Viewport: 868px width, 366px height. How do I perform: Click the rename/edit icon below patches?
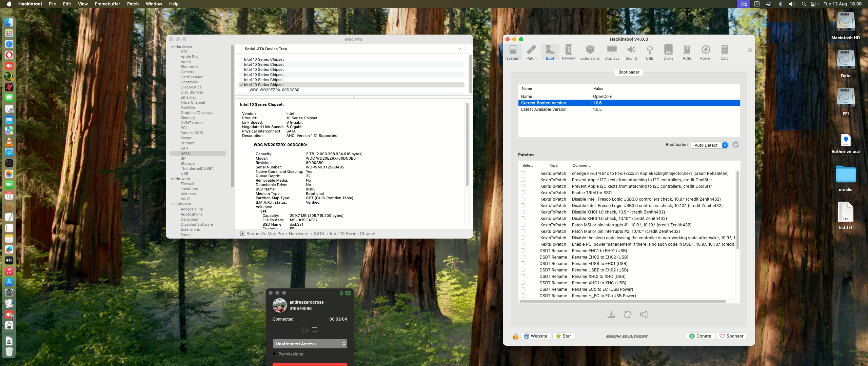click(x=644, y=314)
